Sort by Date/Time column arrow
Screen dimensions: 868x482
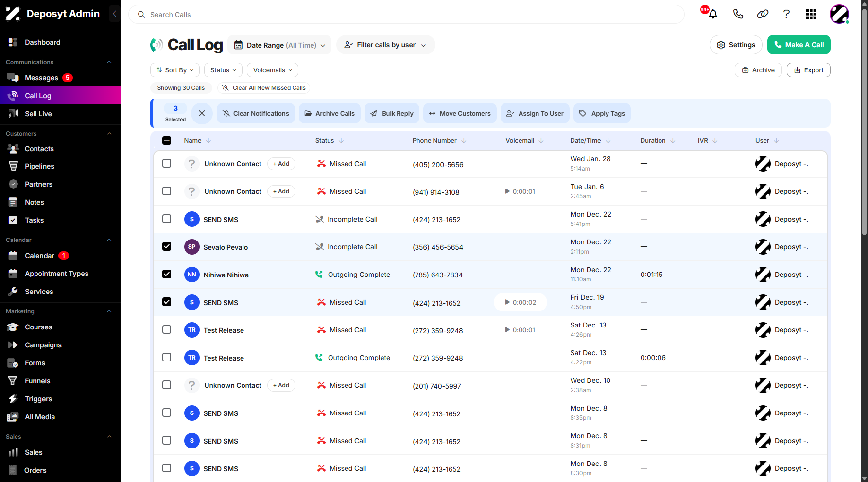coord(608,140)
